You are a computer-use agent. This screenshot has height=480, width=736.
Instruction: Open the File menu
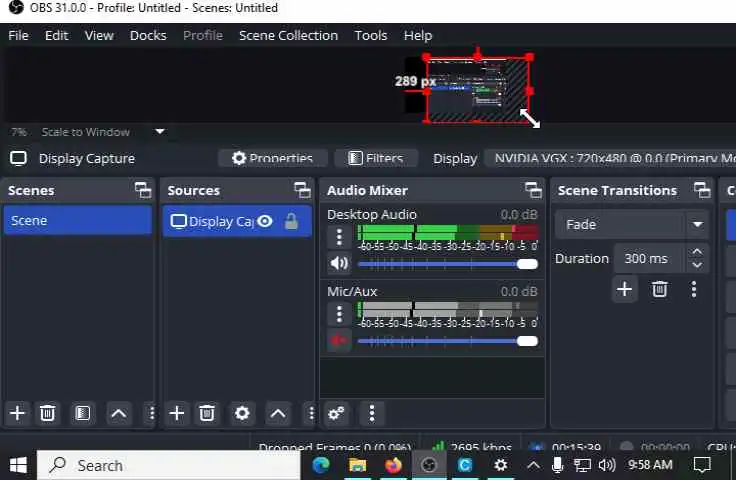click(x=18, y=35)
